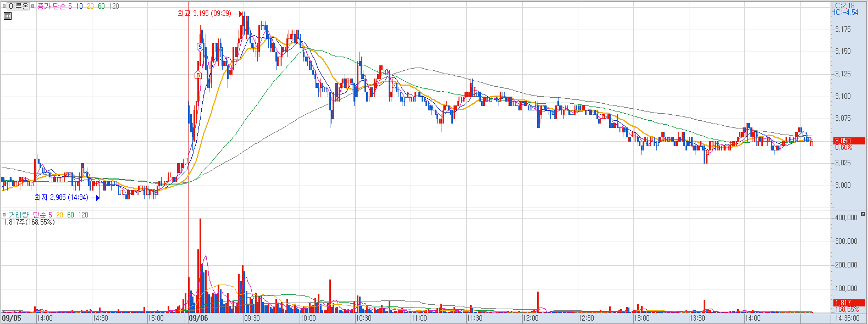
Task: Click the current price tag 3,050
Action: point(849,141)
